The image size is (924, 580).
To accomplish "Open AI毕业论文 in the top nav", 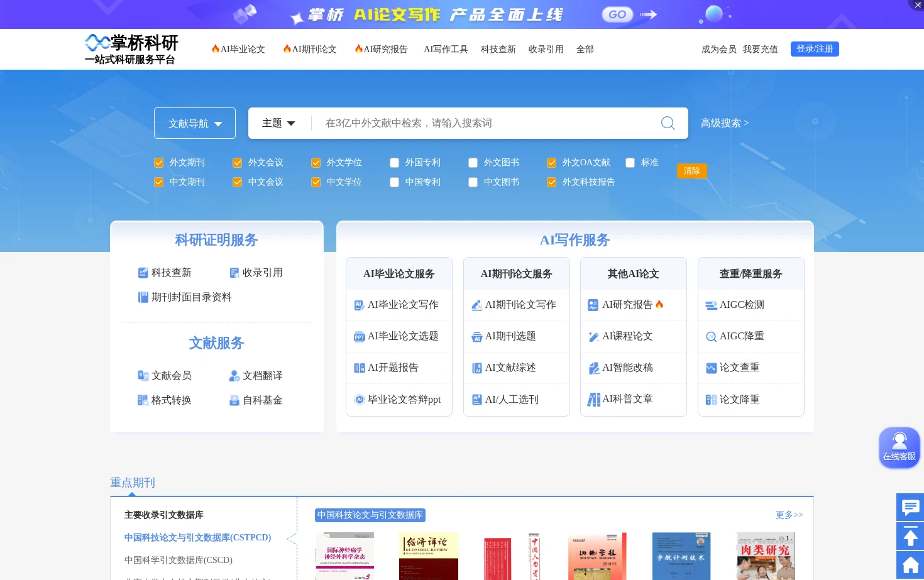I will point(238,49).
